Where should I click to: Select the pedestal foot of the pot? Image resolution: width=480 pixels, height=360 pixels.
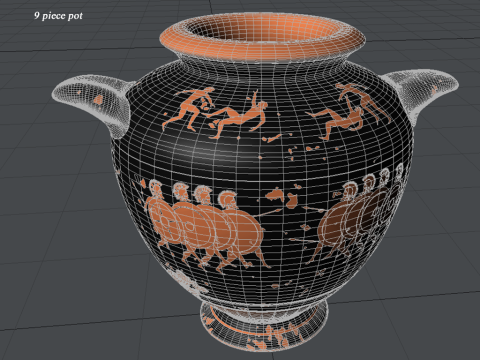click(264, 326)
